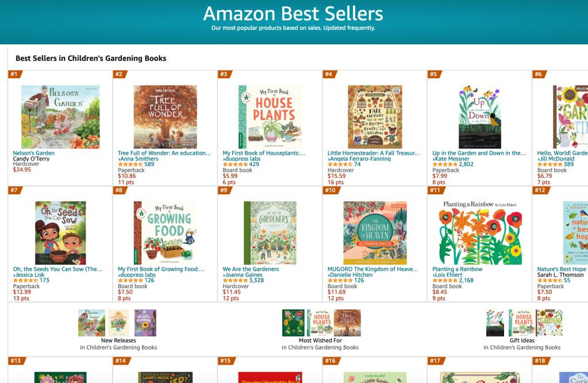Open We Are the Gardeners cover
Image resolution: width=588 pixels, height=383 pixels.
pos(270,232)
